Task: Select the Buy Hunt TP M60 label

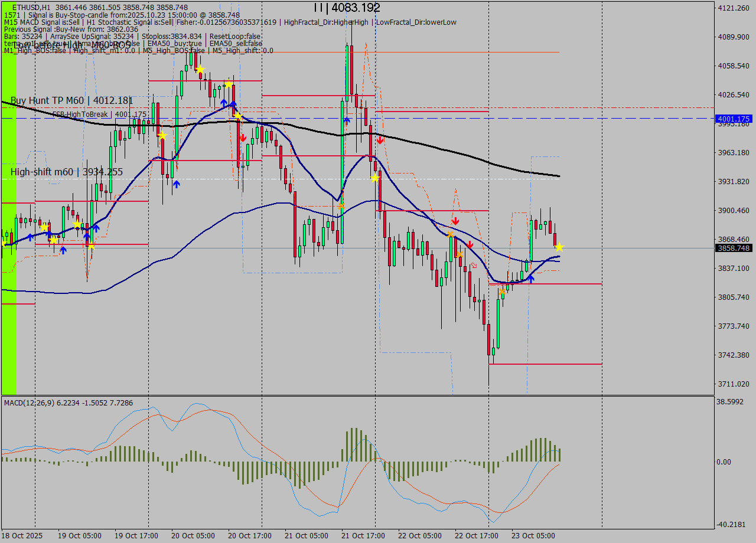Action: click(x=71, y=101)
